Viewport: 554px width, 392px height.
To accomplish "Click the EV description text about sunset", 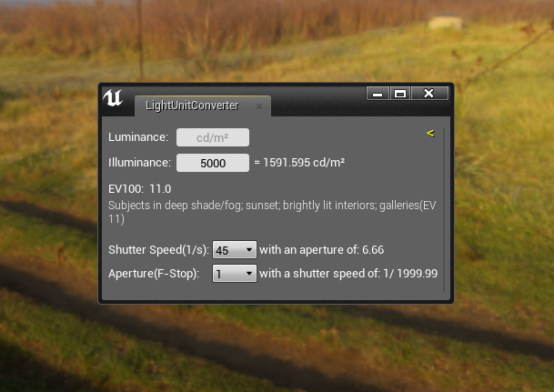I will 272,212.
